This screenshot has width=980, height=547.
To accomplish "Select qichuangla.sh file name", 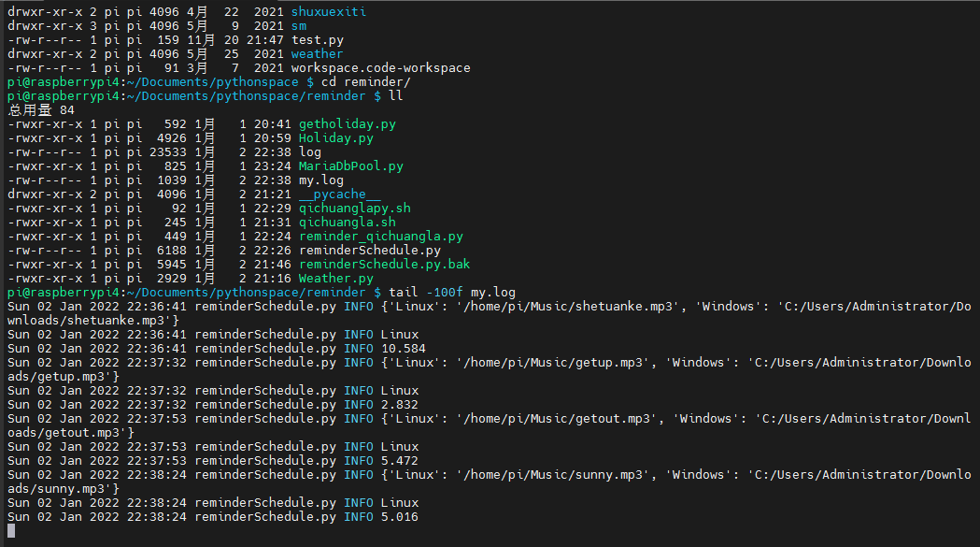I will (x=348, y=223).
